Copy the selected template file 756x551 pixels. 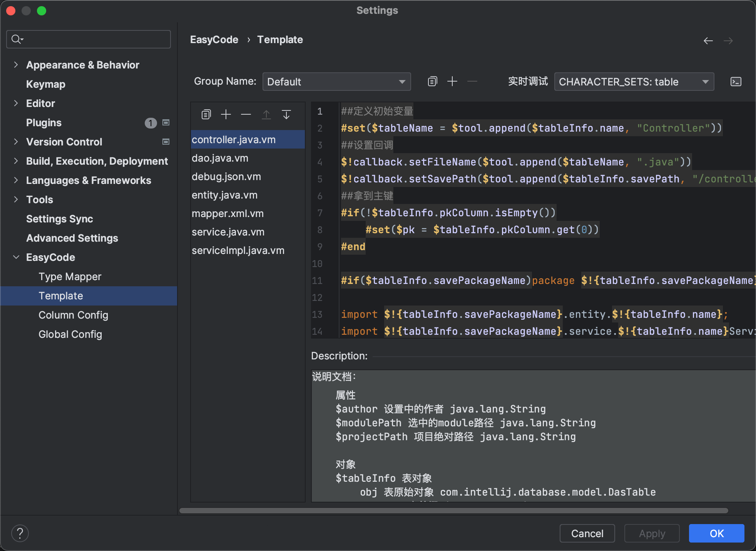pyautogui.click(x=206, y=114)
